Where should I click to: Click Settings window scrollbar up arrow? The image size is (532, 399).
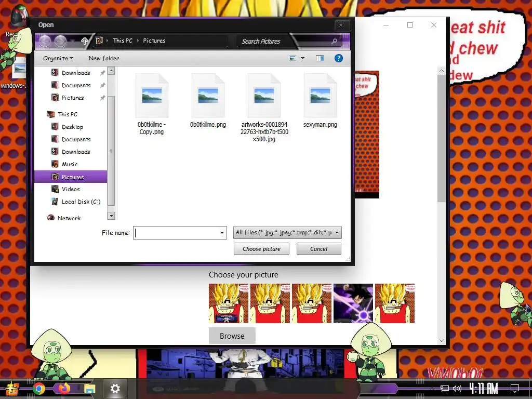point(441,71)
